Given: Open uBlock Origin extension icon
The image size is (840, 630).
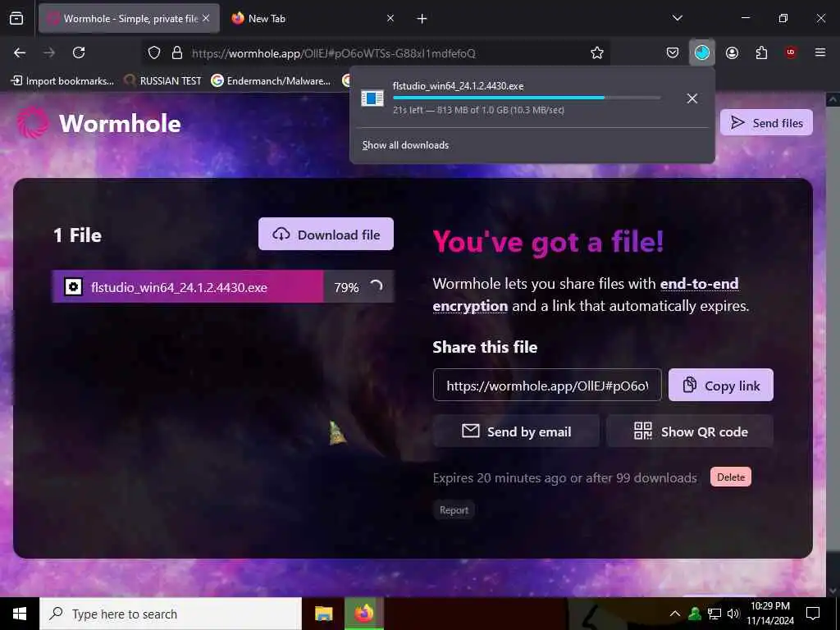Looking at the screenshot, I should (791, 52).
